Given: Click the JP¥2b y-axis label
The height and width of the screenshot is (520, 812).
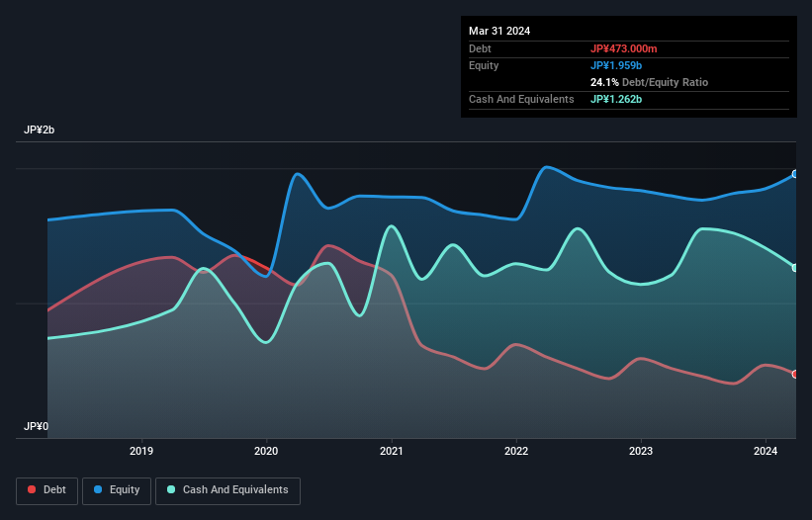Looking at the screenshot, I should 39,130.
